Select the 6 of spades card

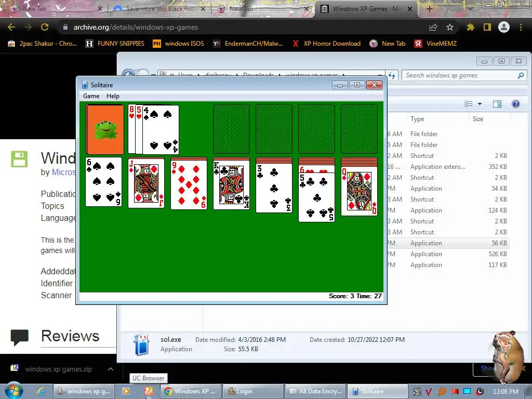(x=103, y=181)
